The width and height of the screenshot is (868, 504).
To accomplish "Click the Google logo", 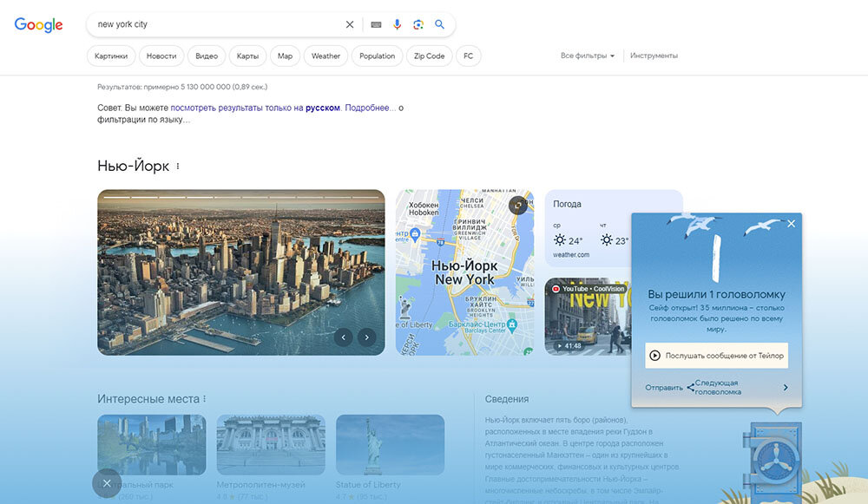I will (x=38, y=25).
